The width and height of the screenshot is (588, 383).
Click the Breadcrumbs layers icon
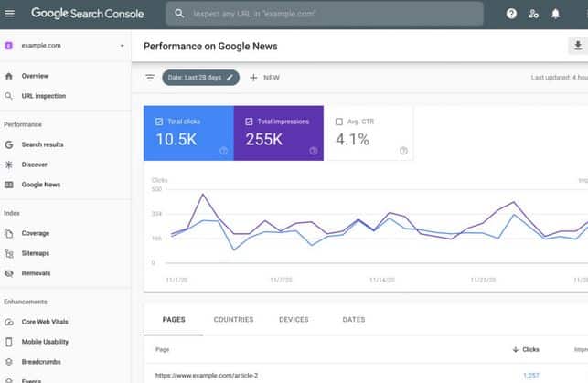(9, 362)
